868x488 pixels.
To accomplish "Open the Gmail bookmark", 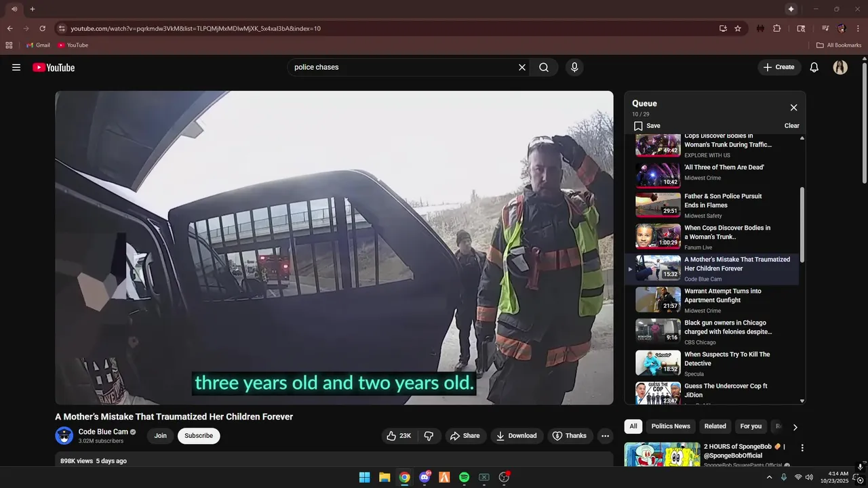I will (x=39, y=45).
